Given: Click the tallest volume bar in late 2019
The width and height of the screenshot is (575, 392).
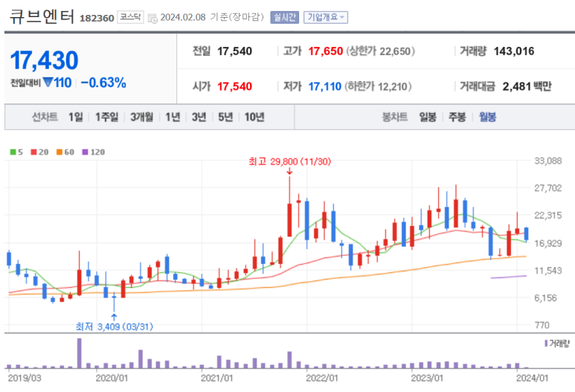Looking at the screenshot, I should pos(79,353).
